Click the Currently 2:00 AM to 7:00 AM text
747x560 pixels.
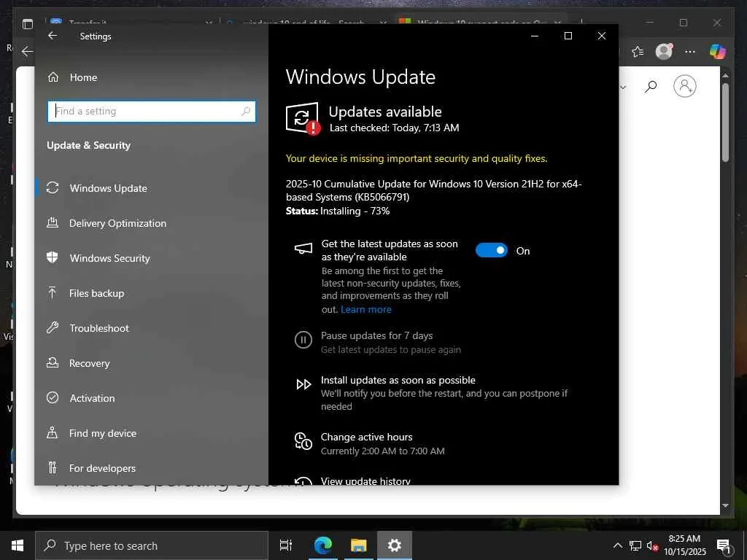pyautogui.click(x=382, y=451)
